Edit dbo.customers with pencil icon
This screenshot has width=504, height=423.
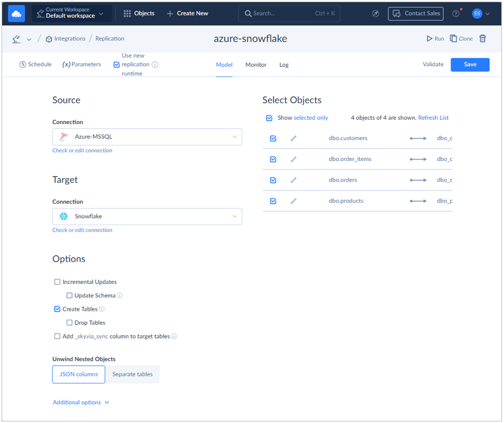click(x=293, y=139)
